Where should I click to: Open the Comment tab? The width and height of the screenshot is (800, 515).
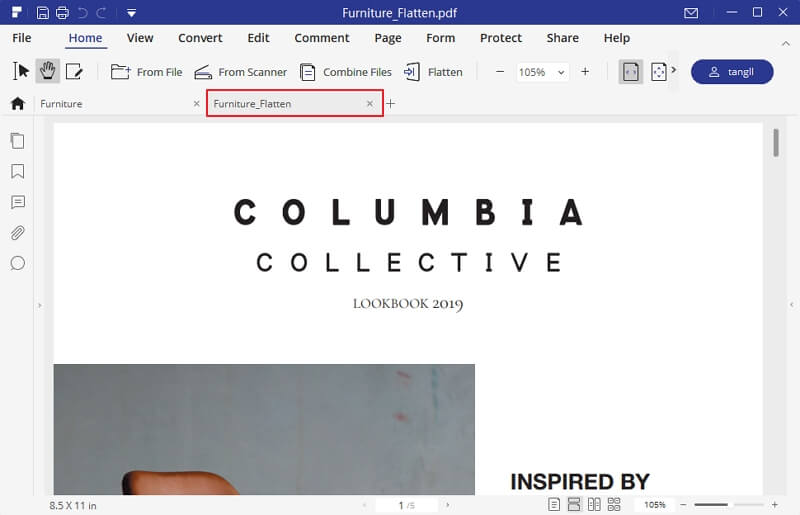pos(321,38)
